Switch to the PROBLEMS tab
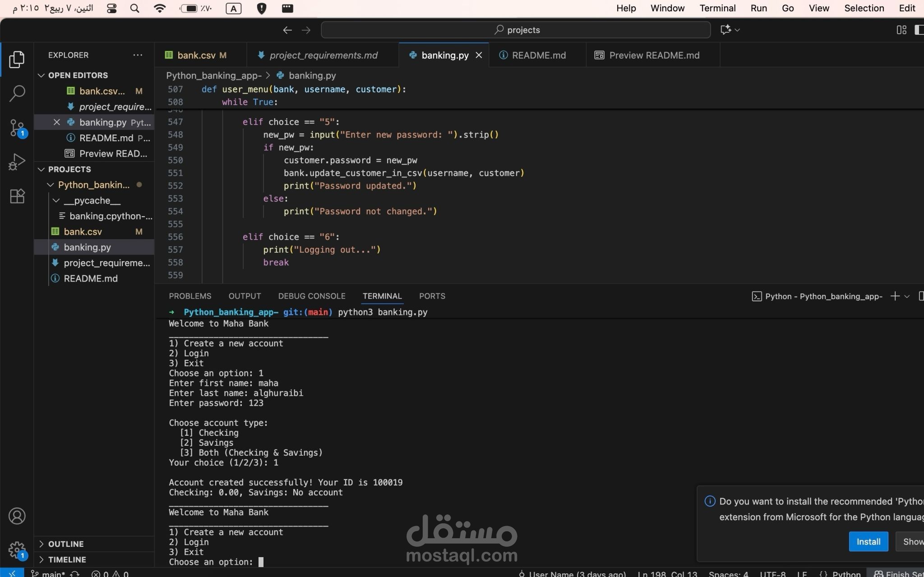 tap(190, 296)
